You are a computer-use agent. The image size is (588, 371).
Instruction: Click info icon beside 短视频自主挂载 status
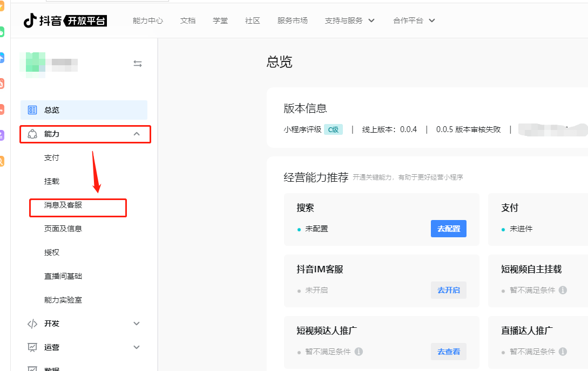[x=563, y=290]
